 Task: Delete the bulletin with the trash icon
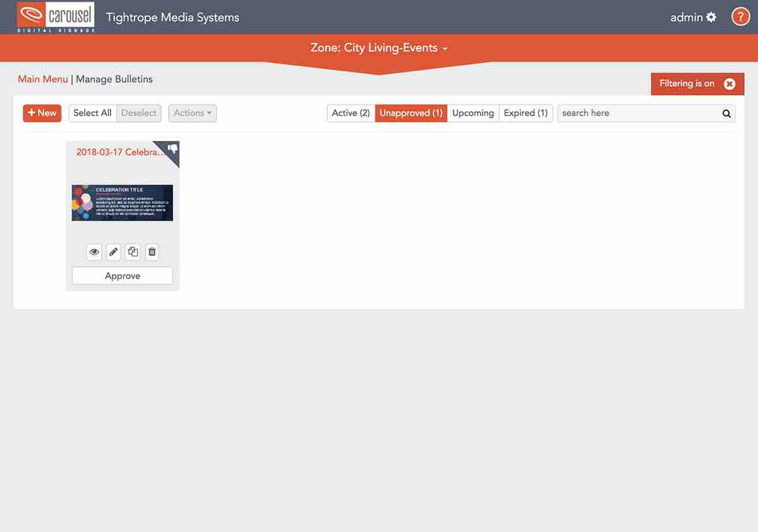(x=152, y=251)
